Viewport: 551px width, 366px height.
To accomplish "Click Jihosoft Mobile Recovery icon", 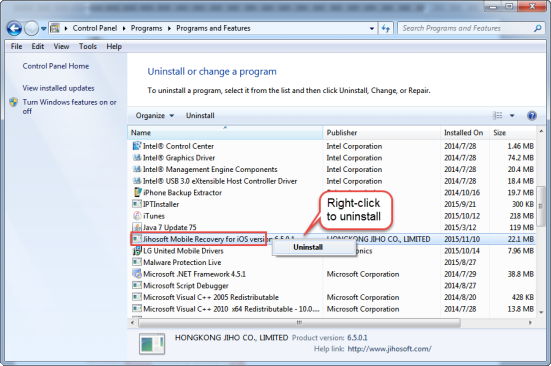I will coord(137,239).
